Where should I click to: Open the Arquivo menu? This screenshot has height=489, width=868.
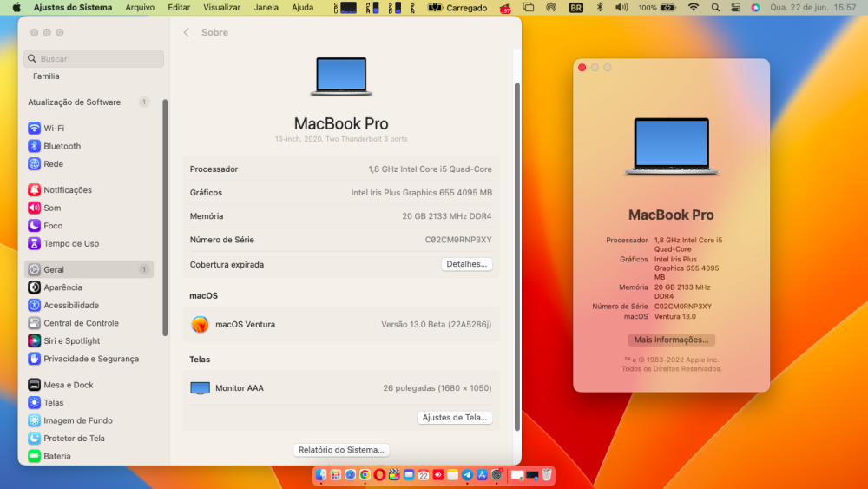point(140,7)
